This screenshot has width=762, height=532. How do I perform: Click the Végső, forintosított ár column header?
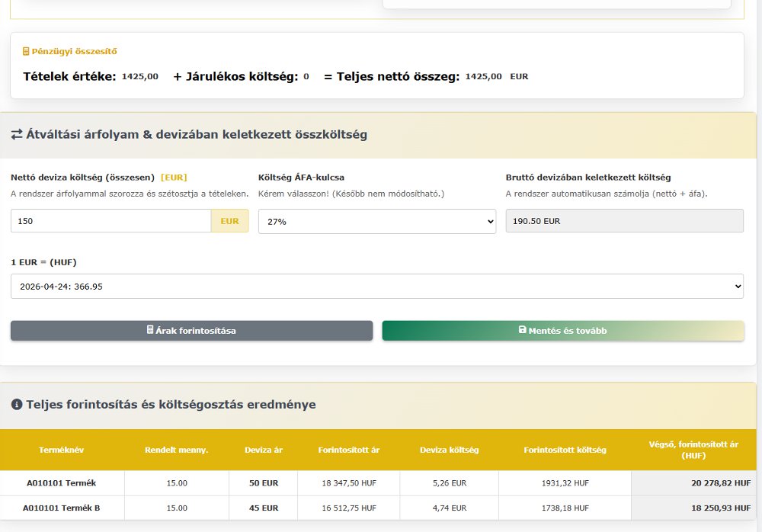[x=695, y=450]
